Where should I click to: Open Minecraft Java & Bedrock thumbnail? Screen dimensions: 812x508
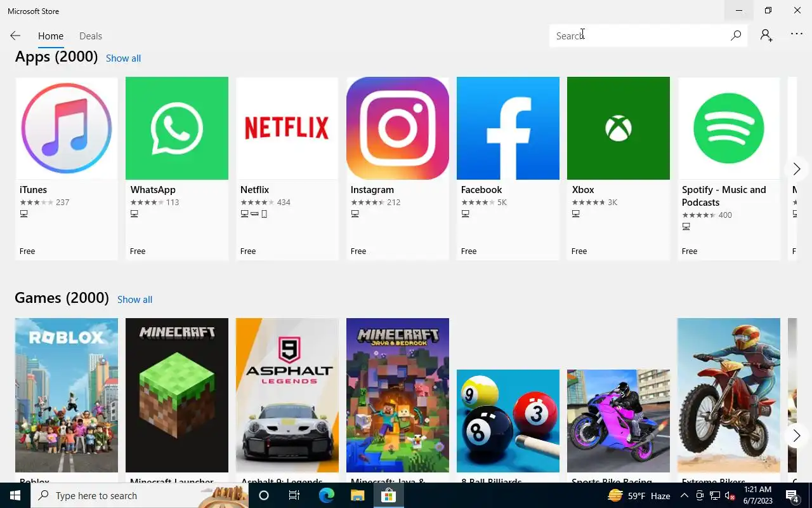coord(398,395)
